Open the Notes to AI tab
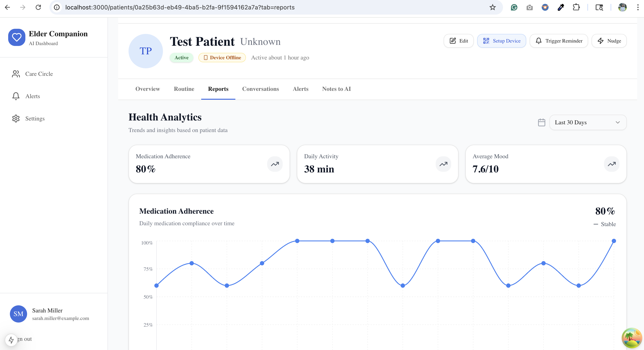This screenshot has height=350, width=644. (336, 89)
